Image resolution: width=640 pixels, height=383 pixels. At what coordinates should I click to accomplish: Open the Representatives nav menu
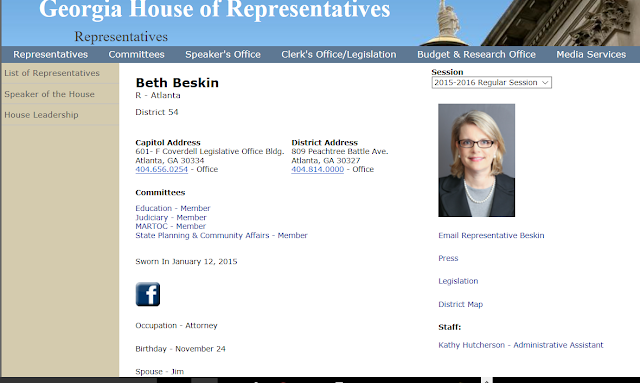51,54
